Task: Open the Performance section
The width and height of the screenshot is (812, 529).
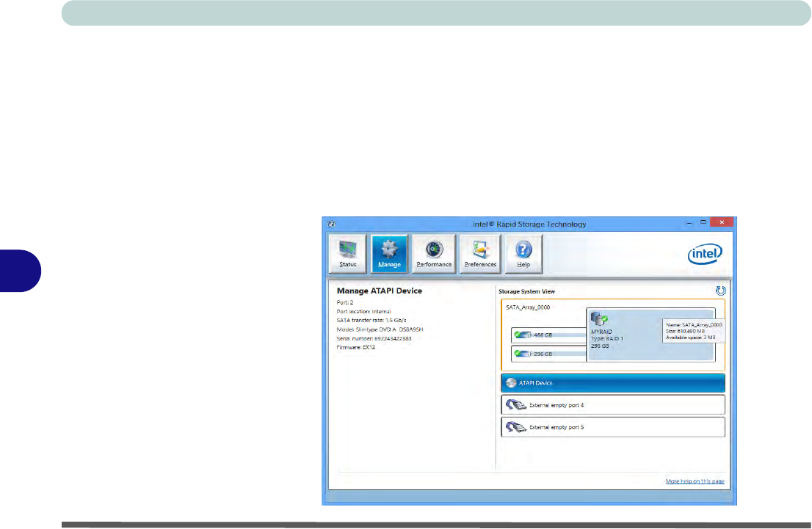Action: click(434, 254)
